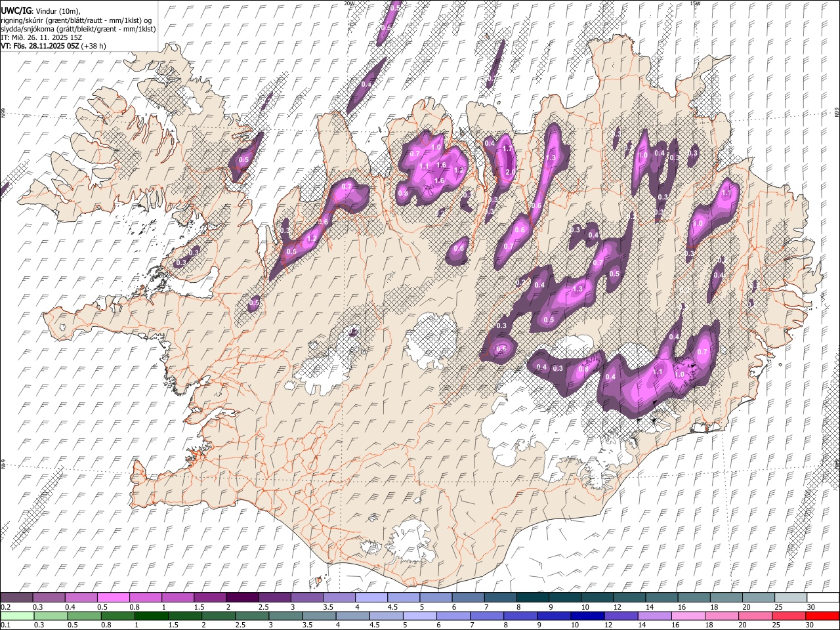
Task: Click the '1.7' snowfall value on the map
Action: [507, 149]
